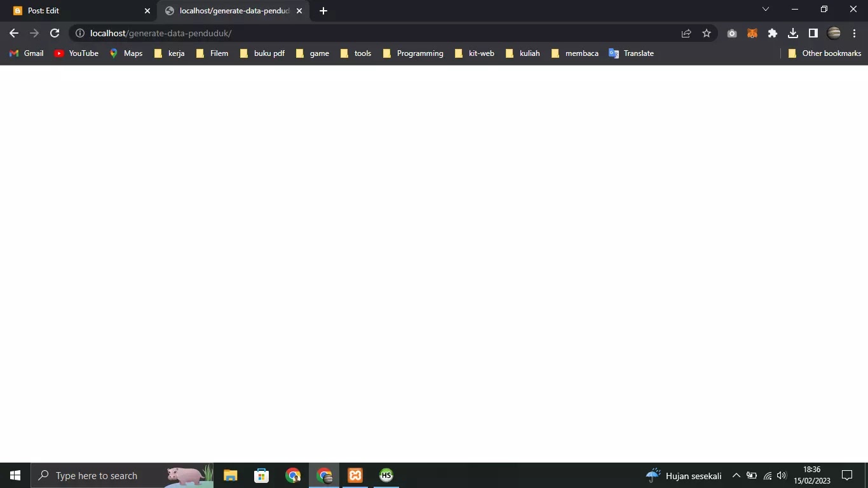Share this page icon in address bar
The image size is (868, 488).
[x=686, y=33]
